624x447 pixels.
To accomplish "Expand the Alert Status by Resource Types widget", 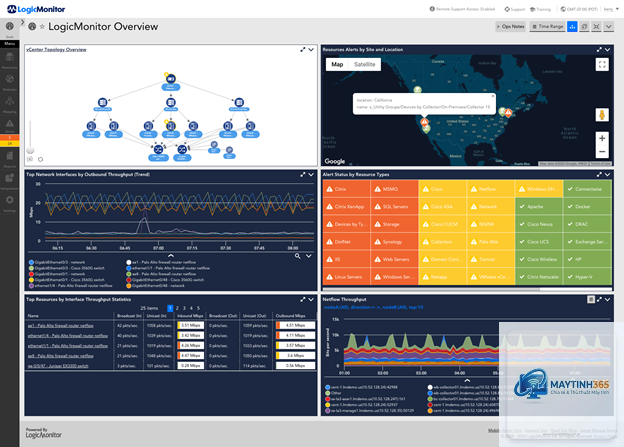I will (x=599, y=175).
